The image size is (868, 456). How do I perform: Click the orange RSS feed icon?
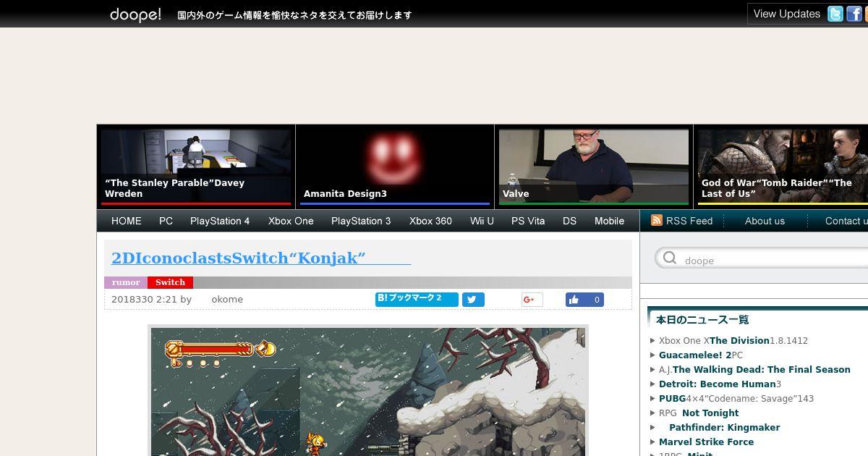pyautogui.click(x=657, y=221)
